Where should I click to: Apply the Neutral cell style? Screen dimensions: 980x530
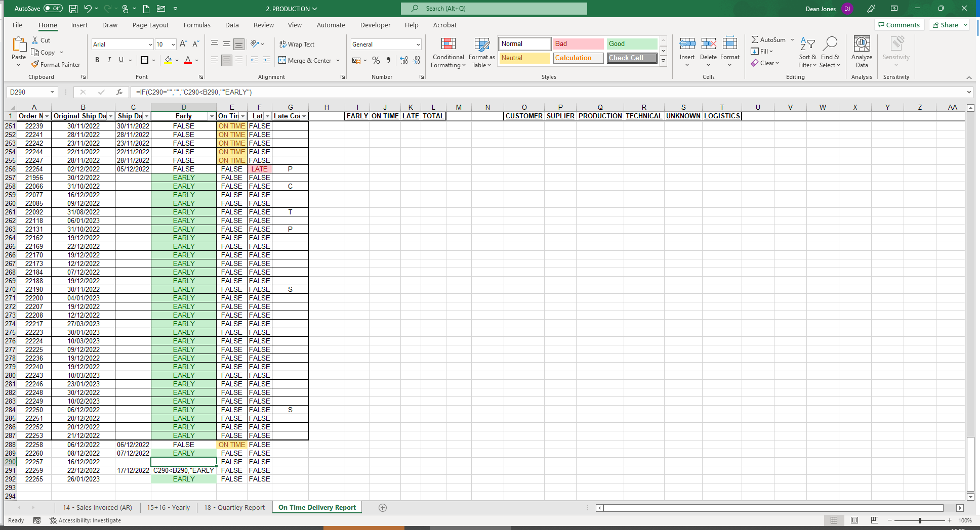[x=524, y=58]
